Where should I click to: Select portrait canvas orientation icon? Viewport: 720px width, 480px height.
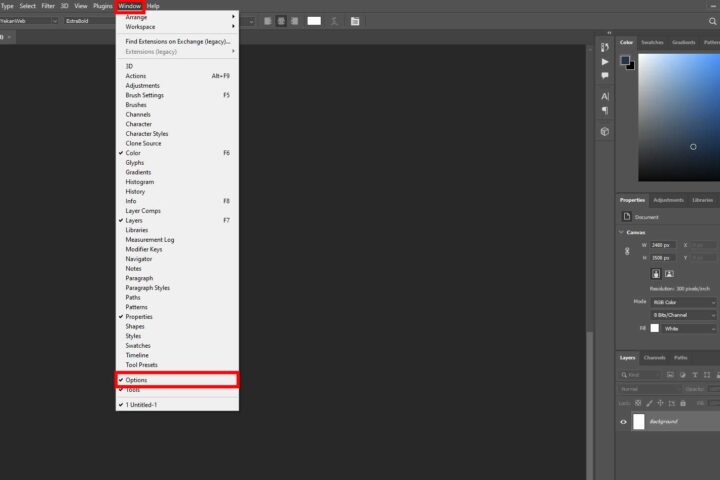(656, 274)
